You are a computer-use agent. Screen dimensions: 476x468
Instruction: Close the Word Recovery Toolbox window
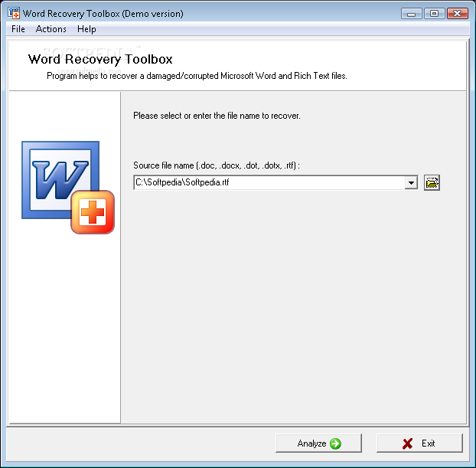[x=458, y=14]
